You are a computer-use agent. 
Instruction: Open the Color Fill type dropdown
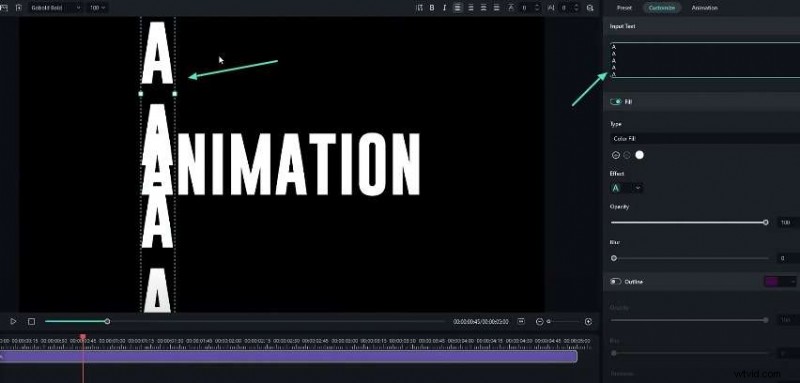[x=705, y=138]
